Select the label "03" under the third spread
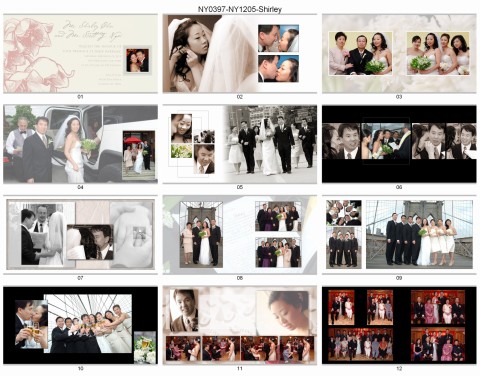The width and height of the screenshot is (480, 376). [x=399, y=97]
